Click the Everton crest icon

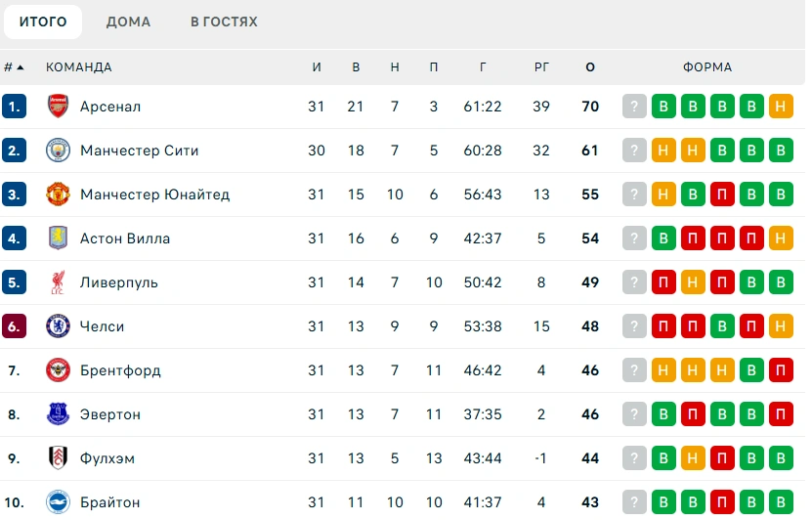click(59, 414)
